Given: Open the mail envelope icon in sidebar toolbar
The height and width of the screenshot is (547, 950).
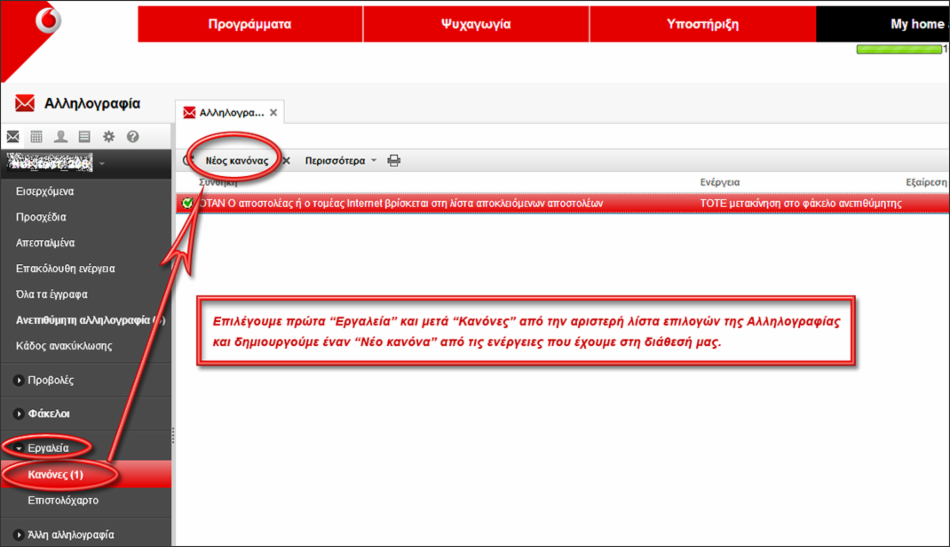Looking at the screenshot, I should click(13, 136).
